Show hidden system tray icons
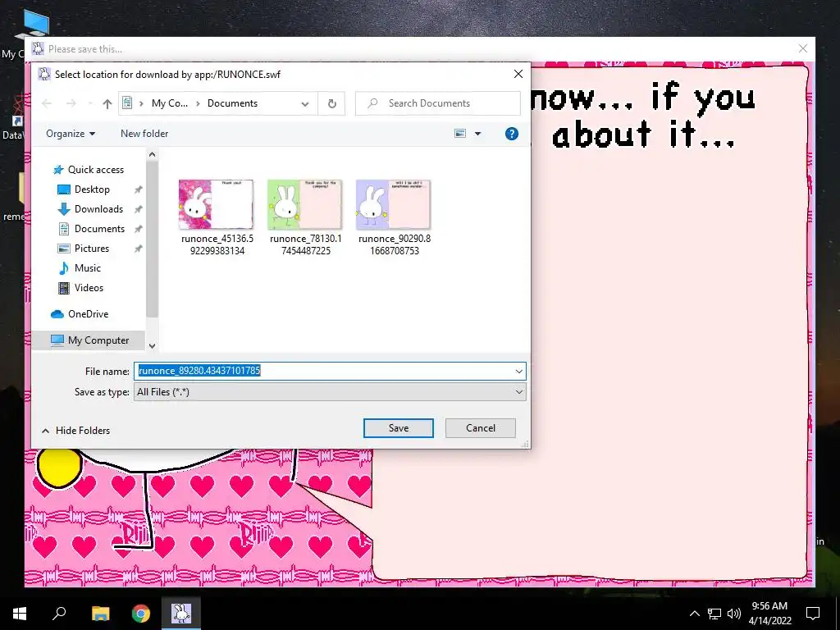Image resolution: width=840 pixels, height=630 pixels. tap(694, 614)
